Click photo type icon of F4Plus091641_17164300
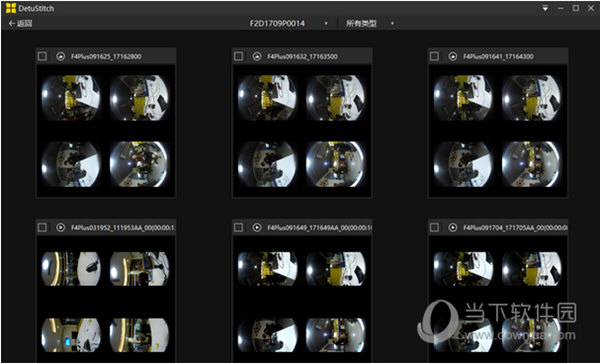The width and height of the screenshot is (600, 364). pyautogui.click(x=453, y=57)
